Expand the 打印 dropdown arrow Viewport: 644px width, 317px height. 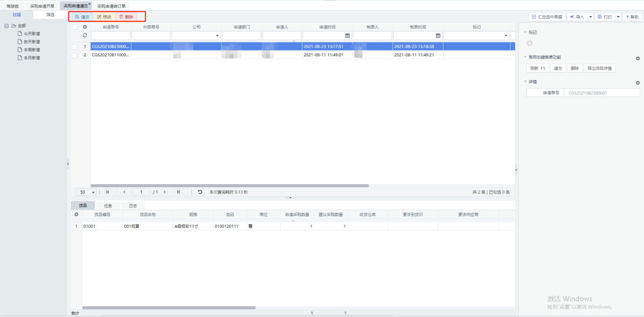coord(618,17)
